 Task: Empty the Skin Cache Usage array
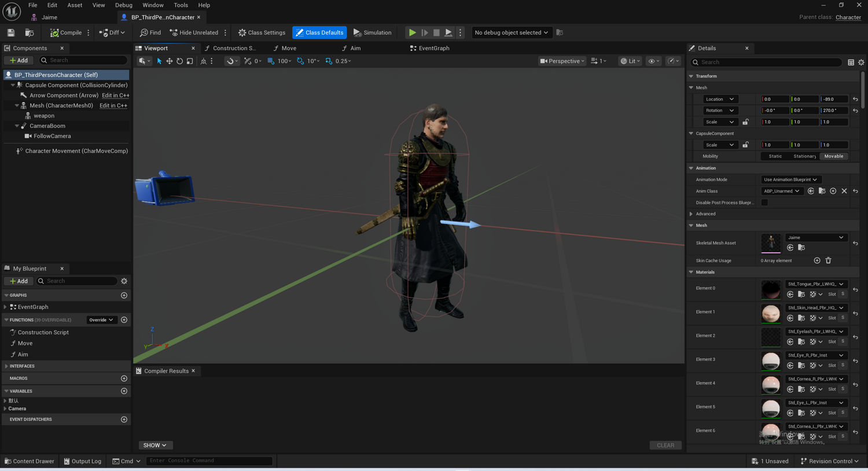828,260
